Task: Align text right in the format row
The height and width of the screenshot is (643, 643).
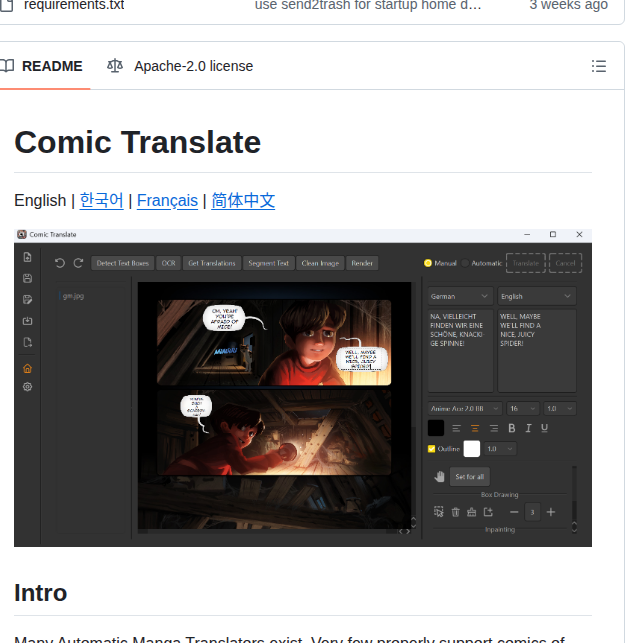Action: 494,429
